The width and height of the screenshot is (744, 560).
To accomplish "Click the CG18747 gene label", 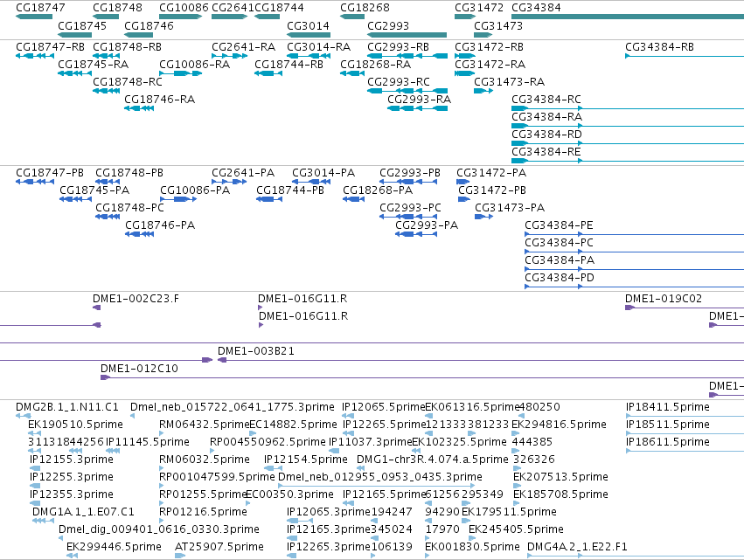I will coord(40,8).
